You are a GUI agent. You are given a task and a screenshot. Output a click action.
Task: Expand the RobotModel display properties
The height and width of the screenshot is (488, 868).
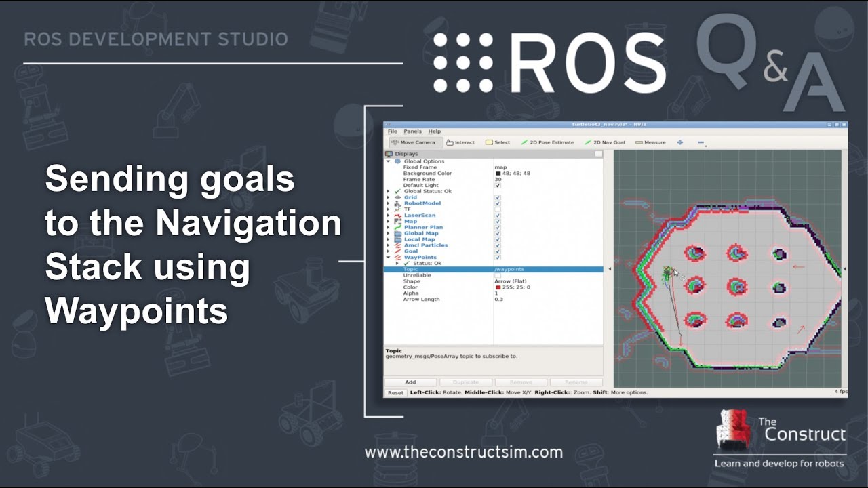[x=389, y=203]
